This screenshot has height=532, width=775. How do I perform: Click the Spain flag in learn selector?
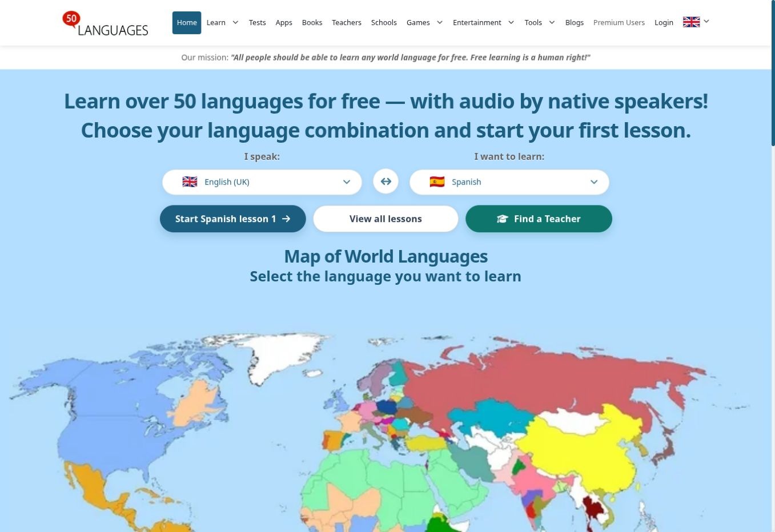tap(437, 182)
